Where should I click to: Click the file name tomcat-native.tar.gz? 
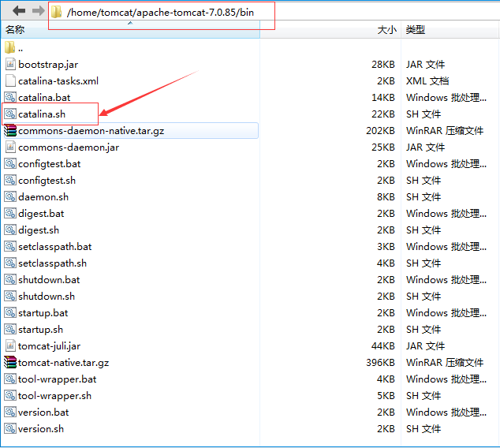[63, 363]
